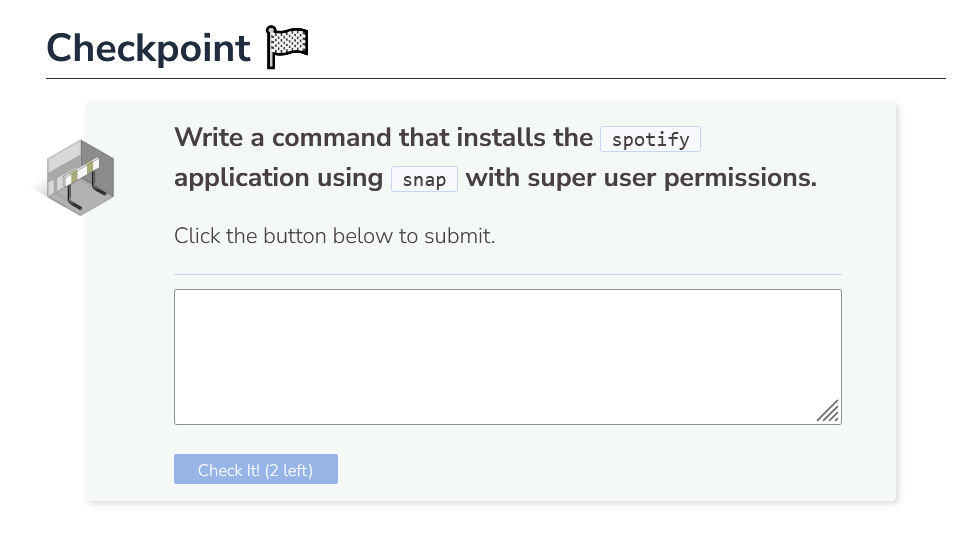Click the checkered flag icon beside Checkpoint

point(287,47)
